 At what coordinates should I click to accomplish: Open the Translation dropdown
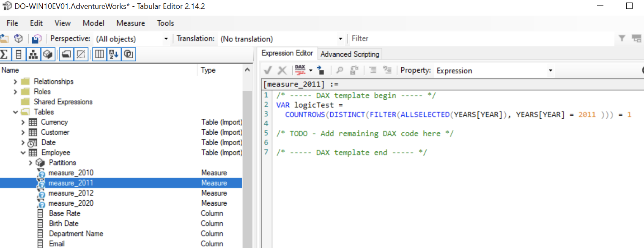(x=342, y=38)
